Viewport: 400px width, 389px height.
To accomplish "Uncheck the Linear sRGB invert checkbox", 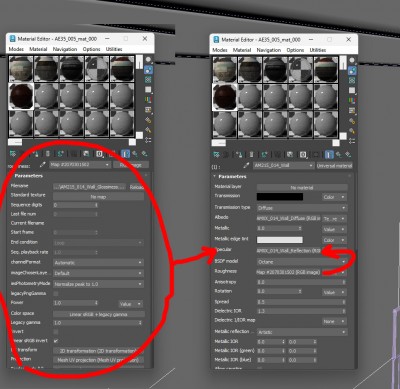I will click(x=56, y=341).
